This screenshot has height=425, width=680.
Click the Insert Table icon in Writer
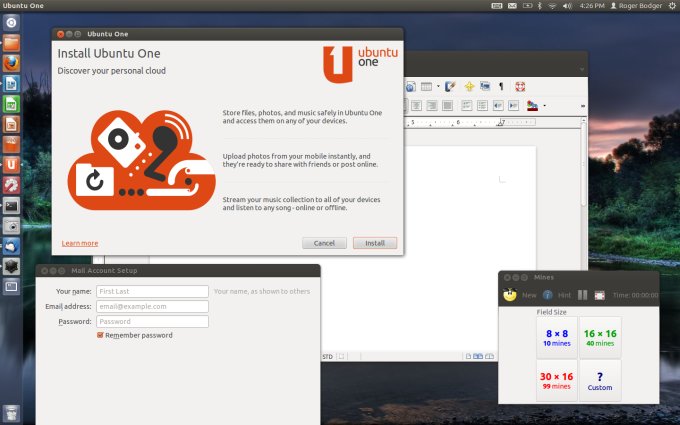click(427, 86)
